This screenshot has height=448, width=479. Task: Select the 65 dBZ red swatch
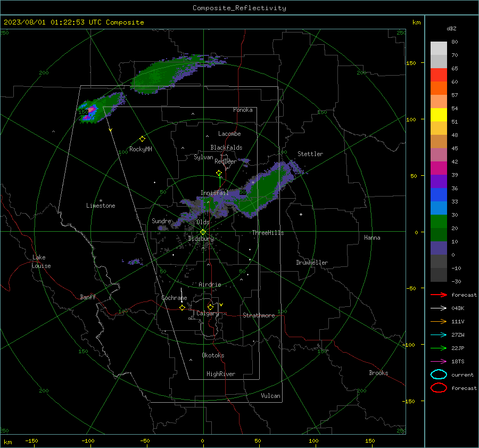439,75
